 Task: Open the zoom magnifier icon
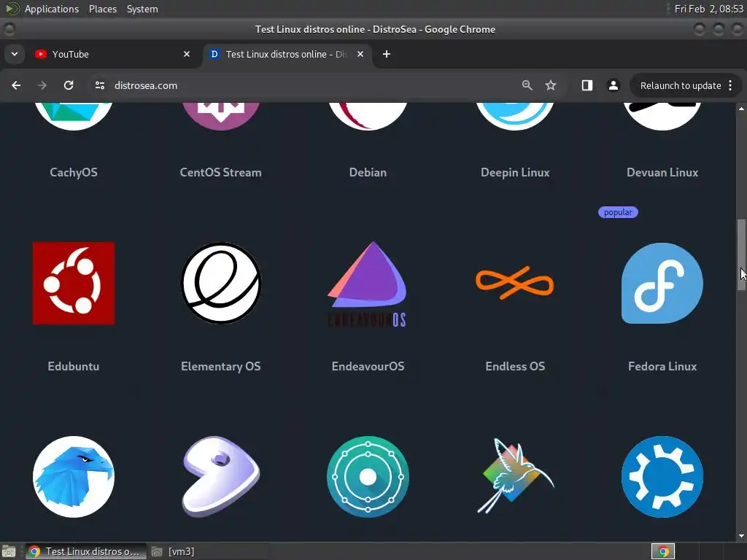click(x=527, y=85)
